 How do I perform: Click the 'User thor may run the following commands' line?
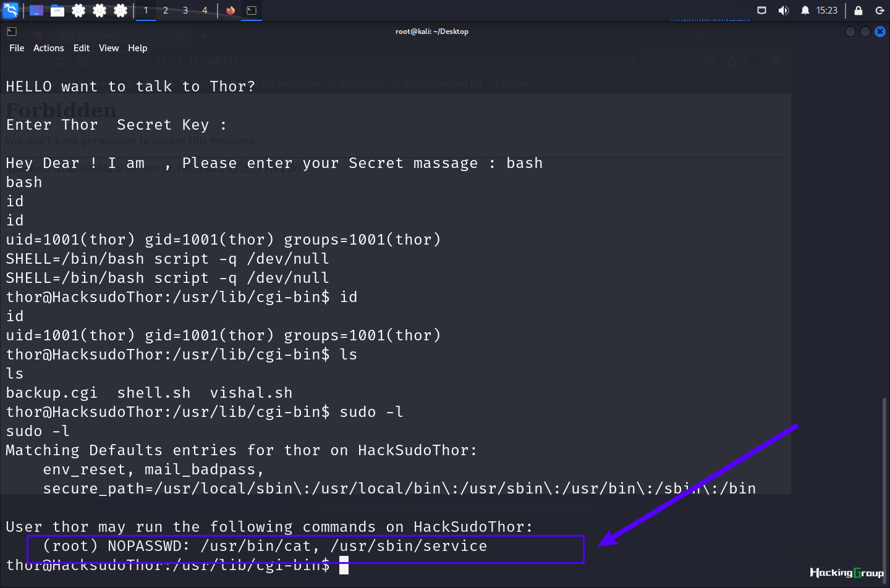tap(269, 527)
